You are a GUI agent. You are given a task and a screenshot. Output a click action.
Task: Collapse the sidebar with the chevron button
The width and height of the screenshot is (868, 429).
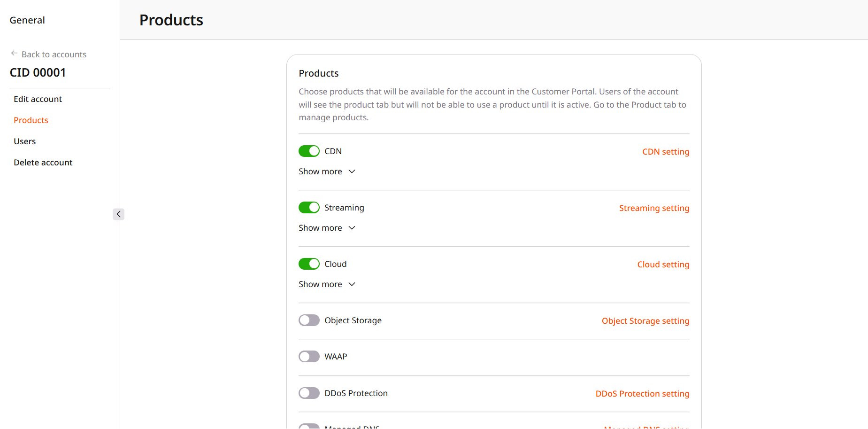[118, 214]
